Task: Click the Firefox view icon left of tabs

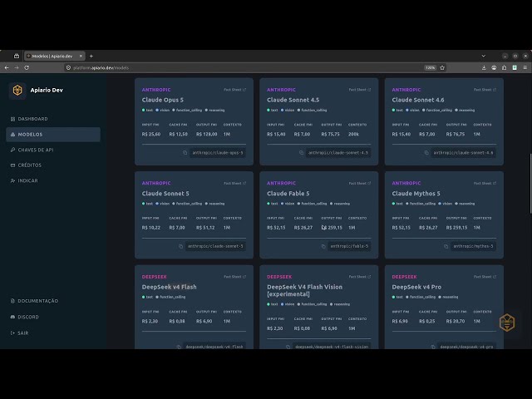Action: (17, 56)
